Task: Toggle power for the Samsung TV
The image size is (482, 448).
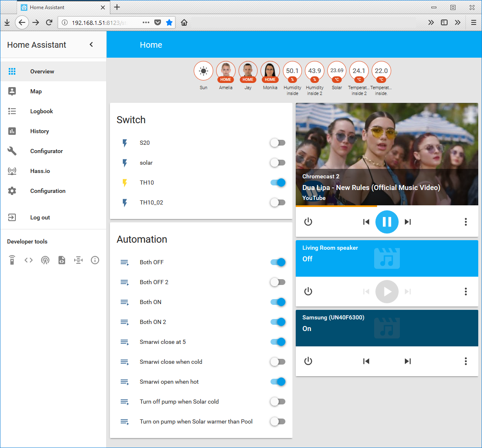Action: coord(308,361)
